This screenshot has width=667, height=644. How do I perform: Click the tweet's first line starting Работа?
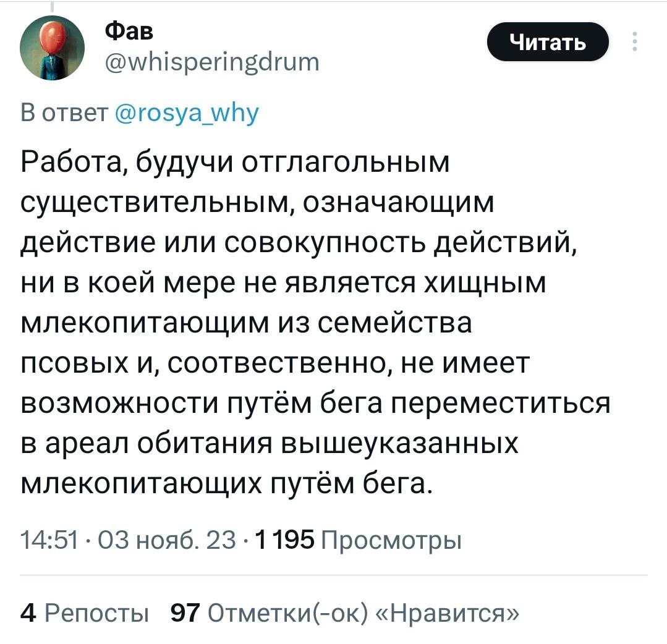pos(235,163)
